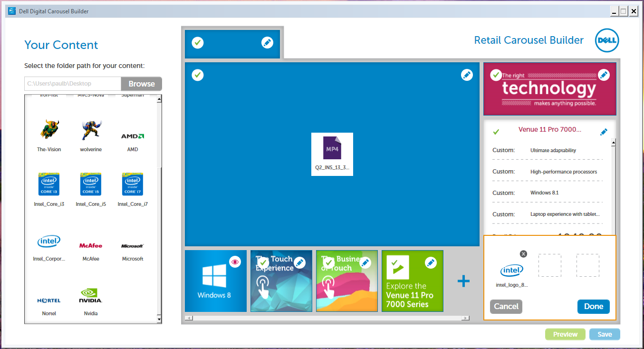This screenshot has height=349, width=644.
Task: Click 'Windows 8.1' custom text
Action: pyautogui.click(x=544, y=193)
